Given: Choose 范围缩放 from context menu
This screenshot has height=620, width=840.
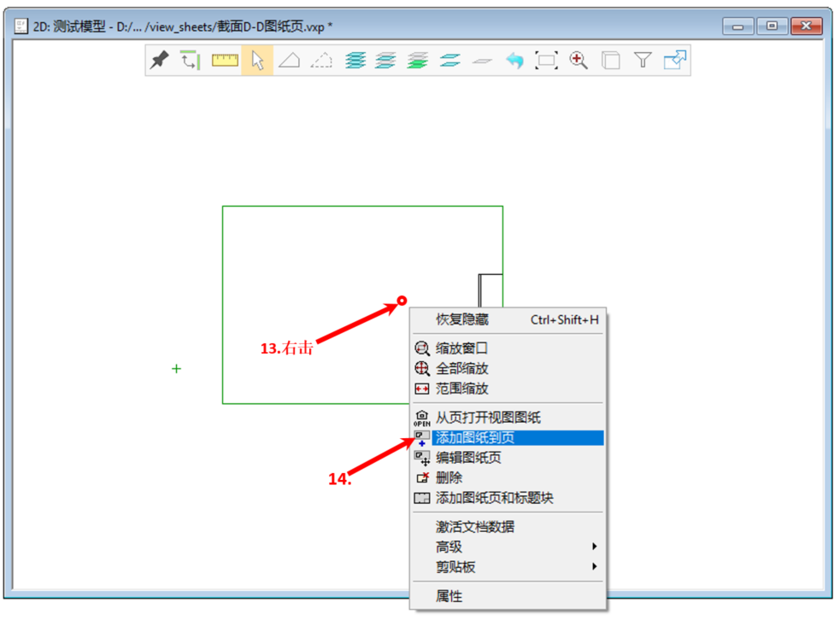Looking at the screenshot, I should click(508, 389).
